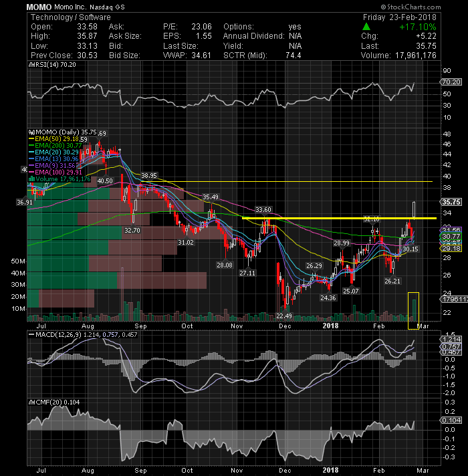Click the MOMO ticker symbol in title
Viewport: 468px width, 476px height.
(39, 7)
